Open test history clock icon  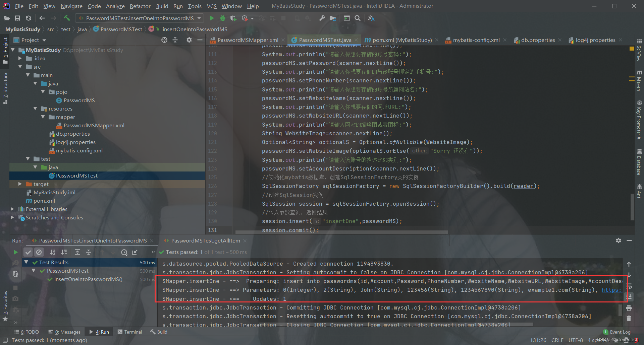(124, 252)
